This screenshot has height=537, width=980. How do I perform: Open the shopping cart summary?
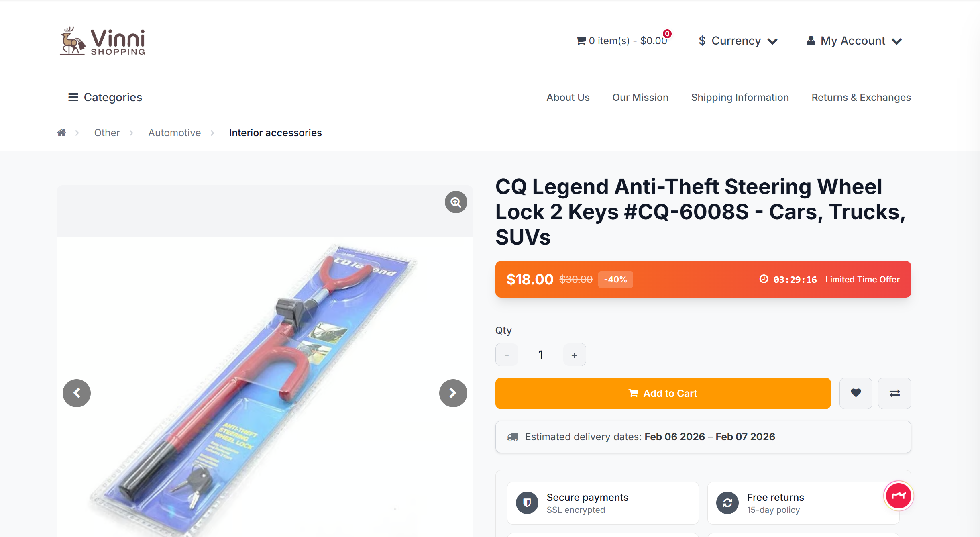[621, 41]
